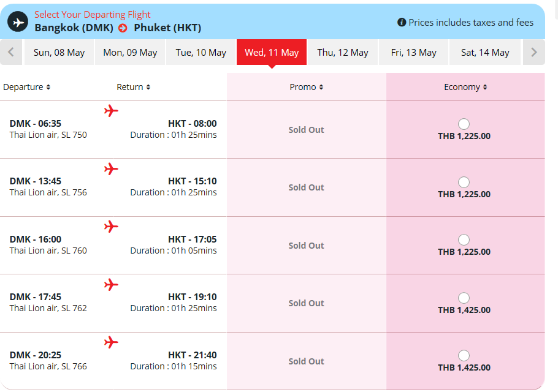Click the red plane icon for SL 766
558x392 pixels.
pyautogui.click(x=111, y=342)
